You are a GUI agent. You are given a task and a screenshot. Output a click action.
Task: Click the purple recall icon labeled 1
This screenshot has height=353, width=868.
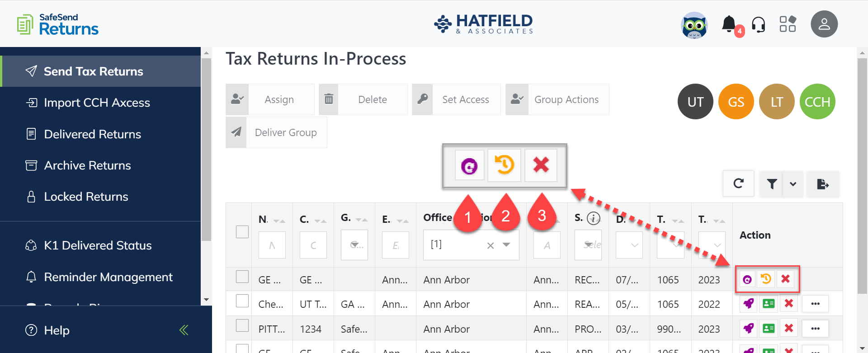point(469,165)
